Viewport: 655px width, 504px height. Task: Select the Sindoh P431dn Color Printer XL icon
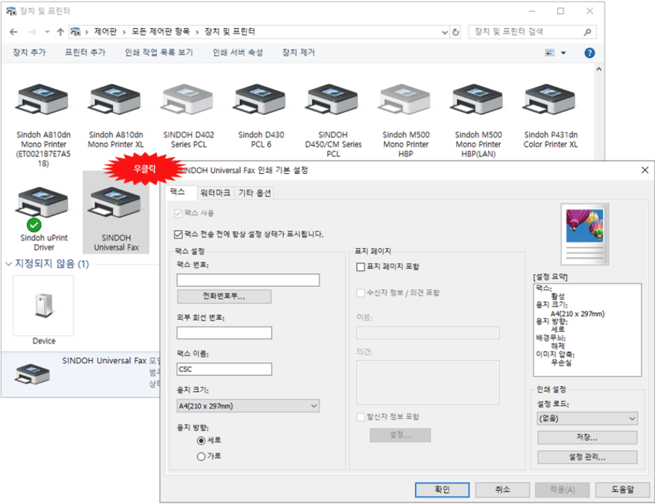pyautogui.click(x=550, y=100)
